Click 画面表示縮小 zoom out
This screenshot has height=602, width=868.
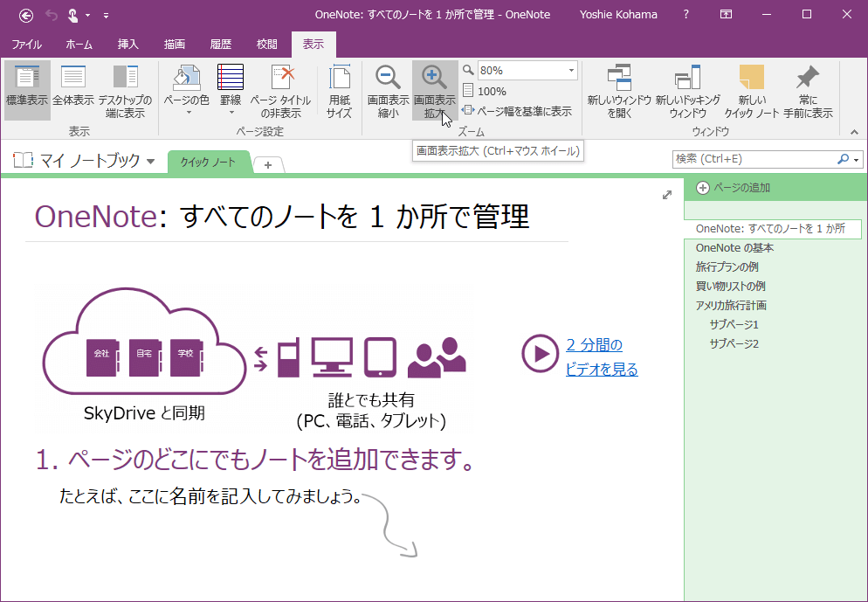(388, 91)
